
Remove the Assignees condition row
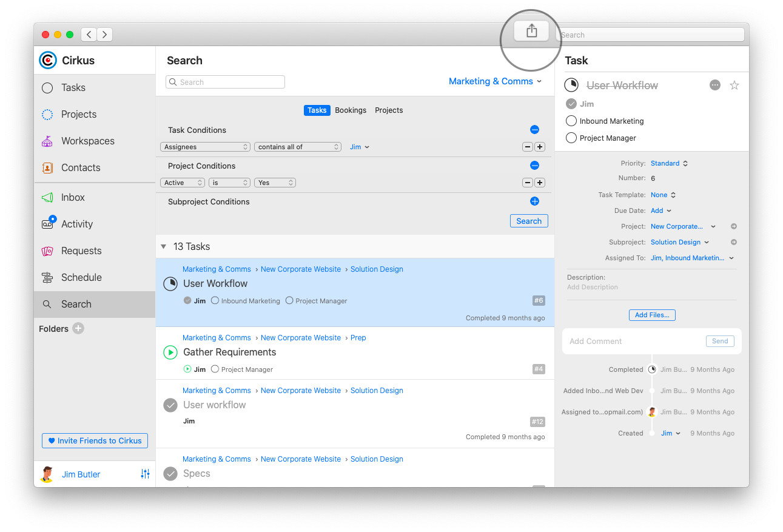(528, 147)
